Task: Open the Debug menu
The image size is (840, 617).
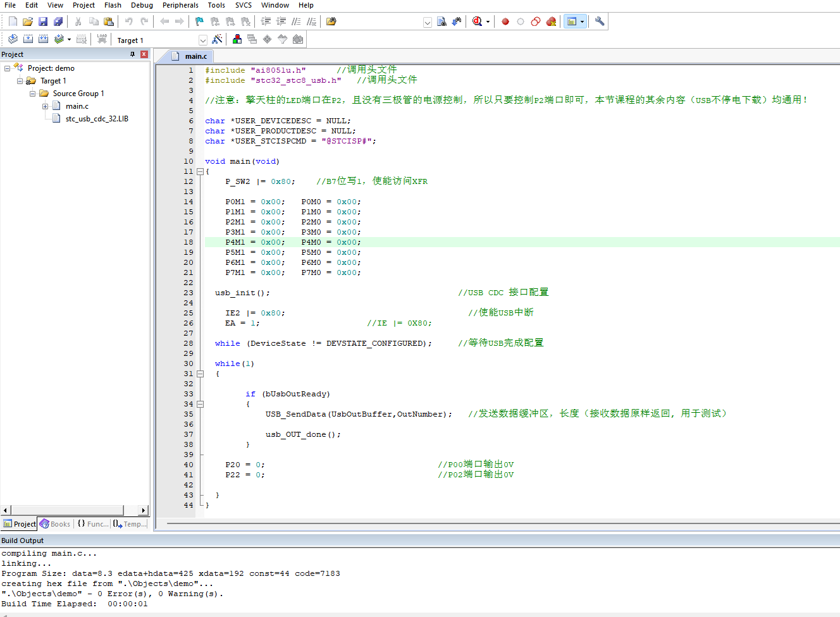Action: click(x=142, y=5)
